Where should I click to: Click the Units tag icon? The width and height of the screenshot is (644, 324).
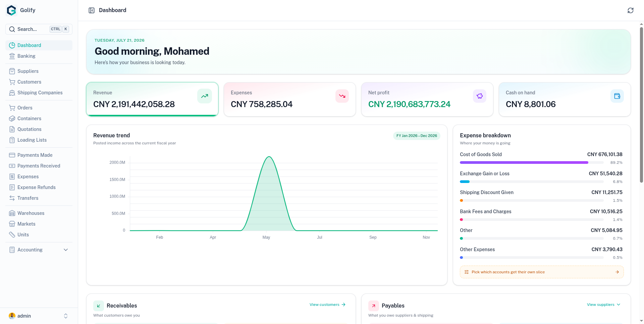pyautogui.click(x=12, y=235)
